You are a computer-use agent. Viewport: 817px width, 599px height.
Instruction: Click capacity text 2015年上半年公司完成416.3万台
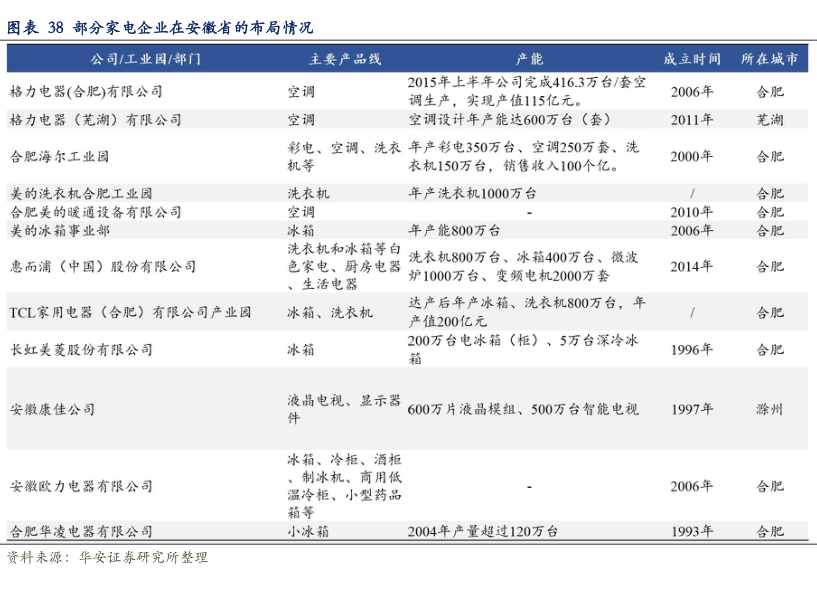(513, 82)
